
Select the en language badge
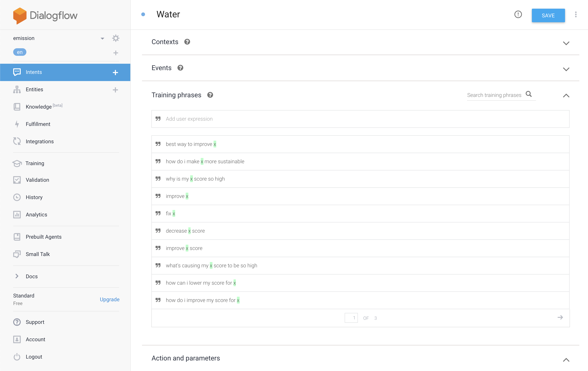point(20,52)
